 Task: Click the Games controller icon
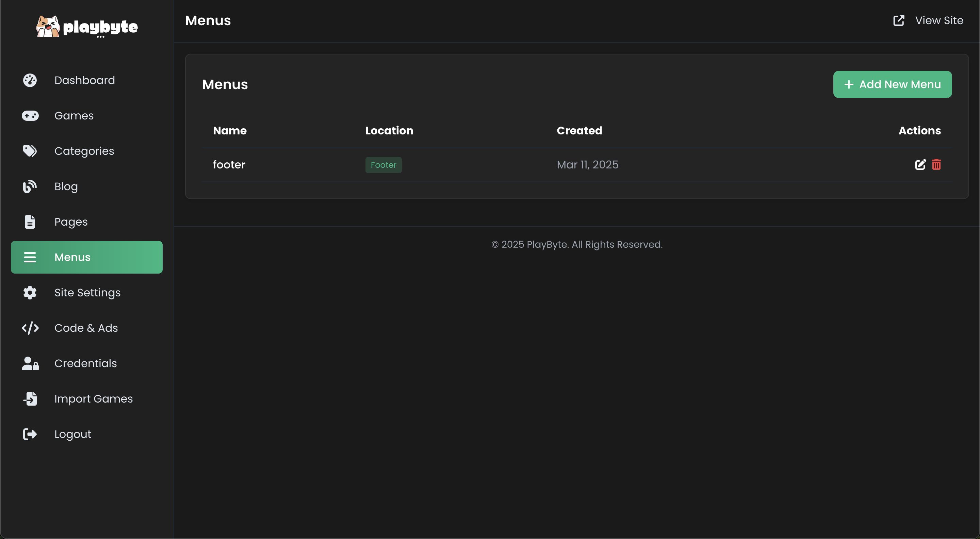point(30,116)
